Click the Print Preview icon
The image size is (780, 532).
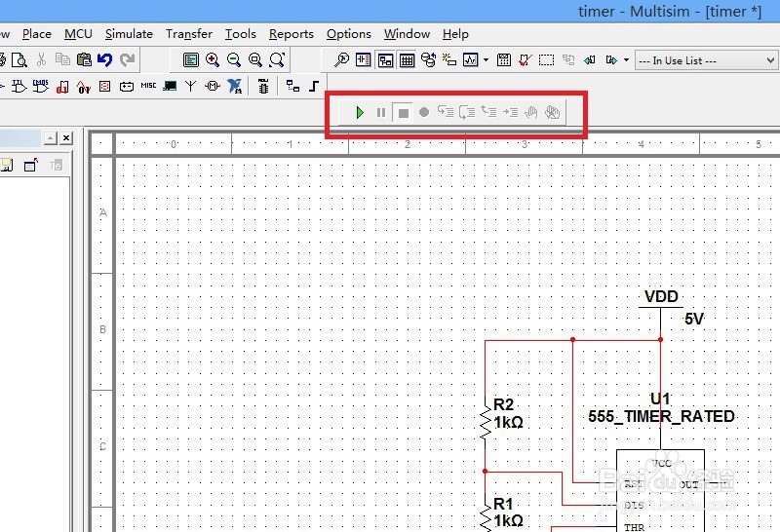(x=19, y=60)
